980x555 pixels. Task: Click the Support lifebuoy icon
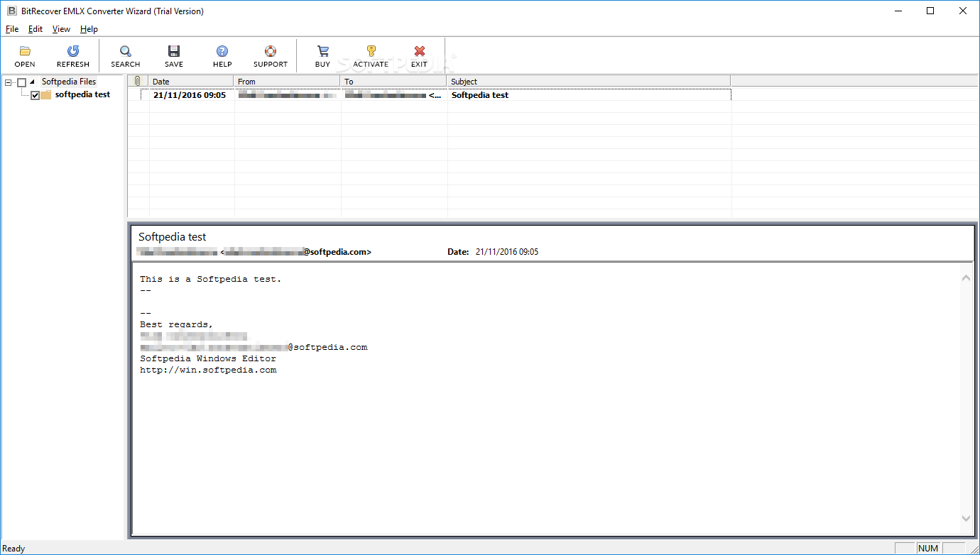click(x=271, y=51)
